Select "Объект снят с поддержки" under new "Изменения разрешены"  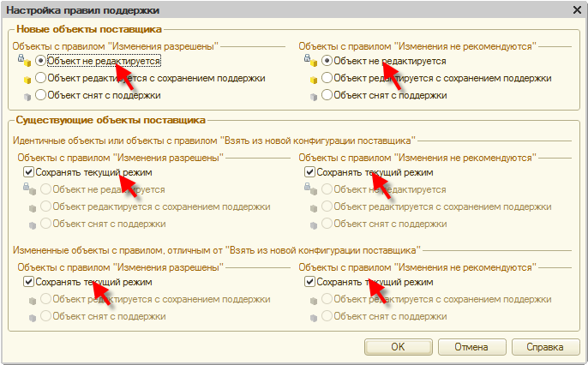(40, 95)
